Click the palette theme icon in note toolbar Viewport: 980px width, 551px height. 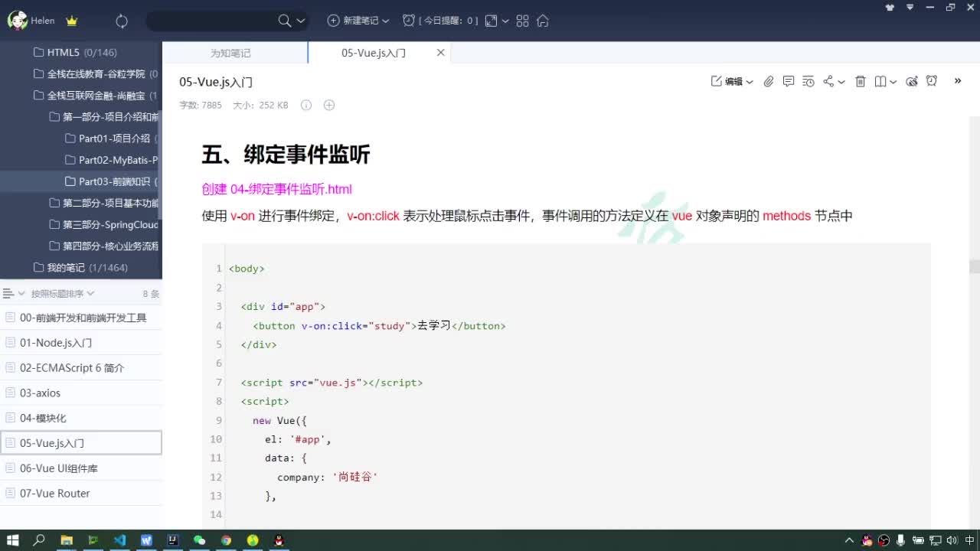point(912,81)
